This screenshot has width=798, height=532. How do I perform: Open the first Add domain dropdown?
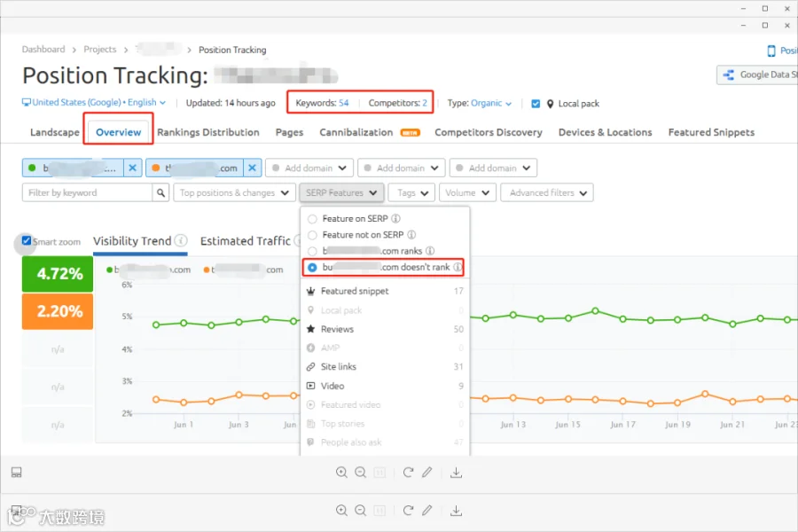click(x=309, y=168)
